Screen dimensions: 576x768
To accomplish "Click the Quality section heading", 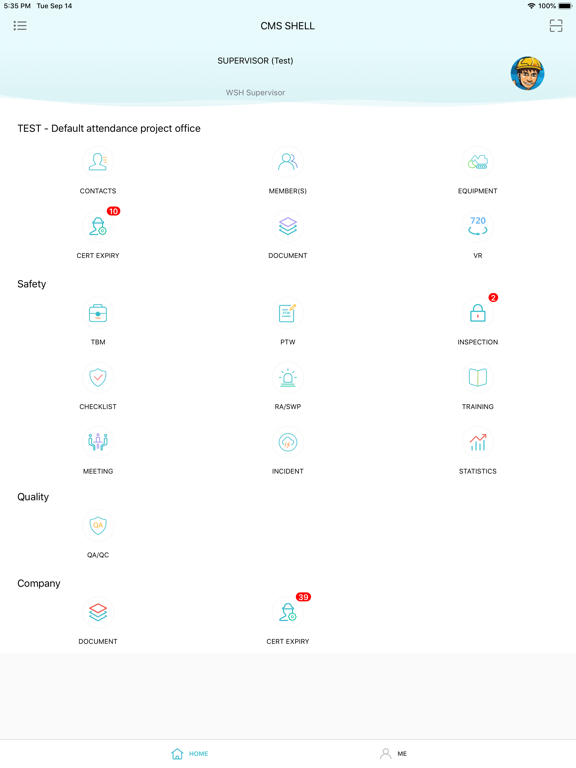I will pyautogui.click(x=33, y=497).
